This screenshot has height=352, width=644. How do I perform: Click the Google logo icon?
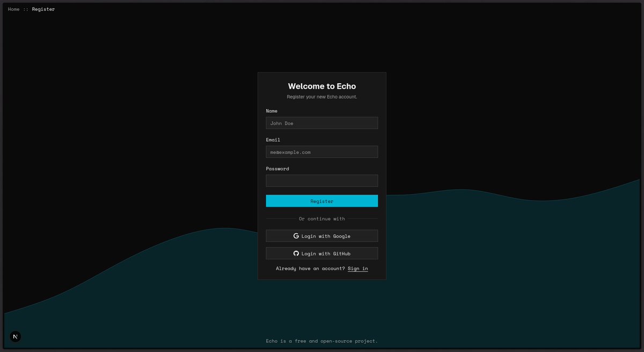(x=296, y=236)
